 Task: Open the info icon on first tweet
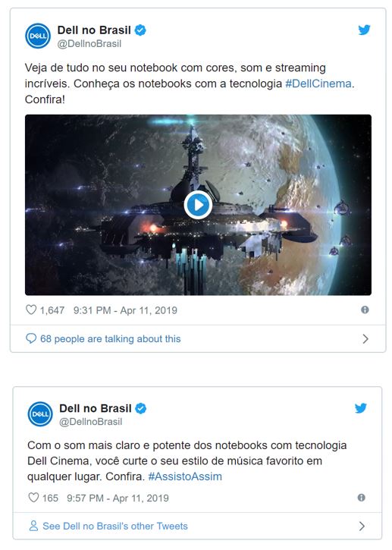365,310
